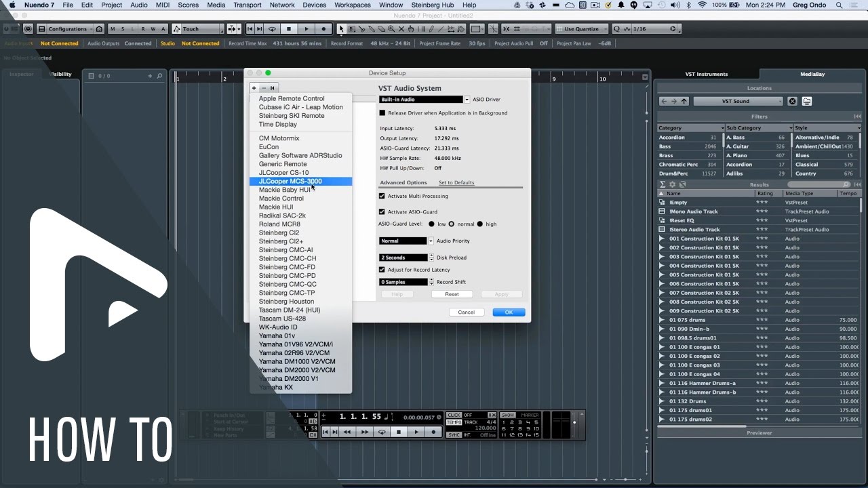Screen dimensions: 868x488
Task: Choose Mackie Control from device list
Action: click(300, 199)
